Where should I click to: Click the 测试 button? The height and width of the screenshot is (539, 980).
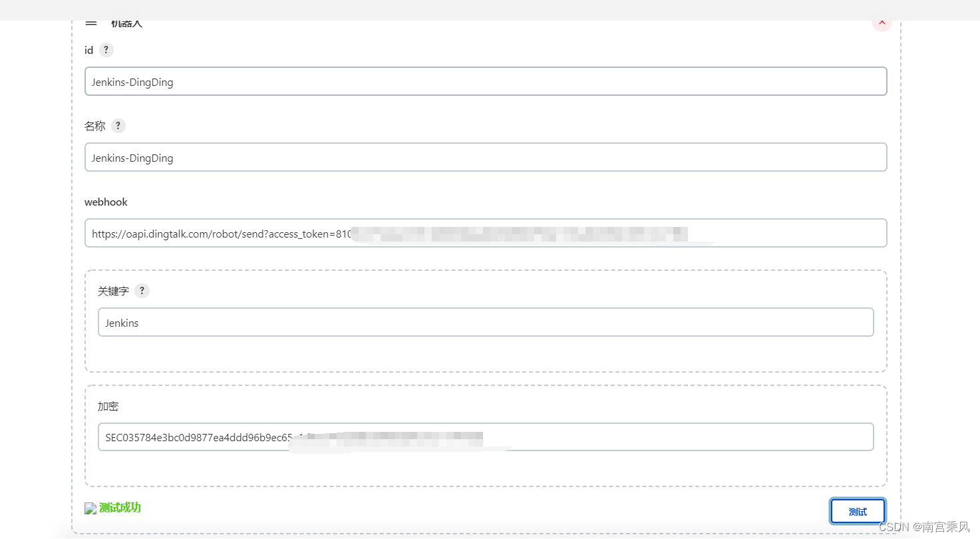858,511
